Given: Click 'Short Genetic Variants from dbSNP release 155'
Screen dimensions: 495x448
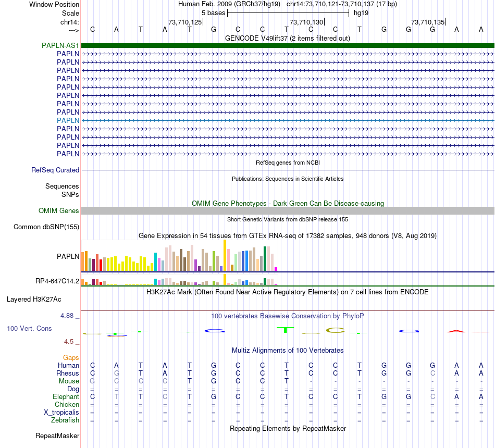Looking at the screenshot, I should point(288,219).
